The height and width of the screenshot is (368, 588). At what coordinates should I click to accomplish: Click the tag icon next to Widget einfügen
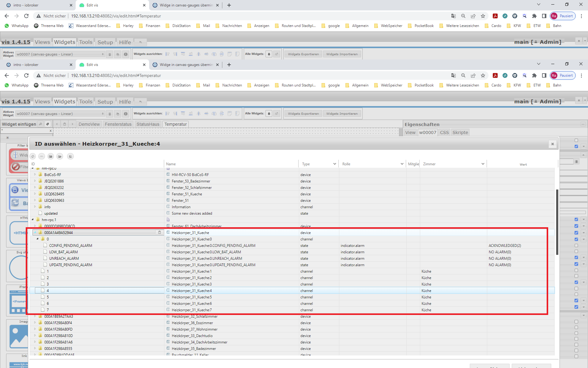(47, 124)
